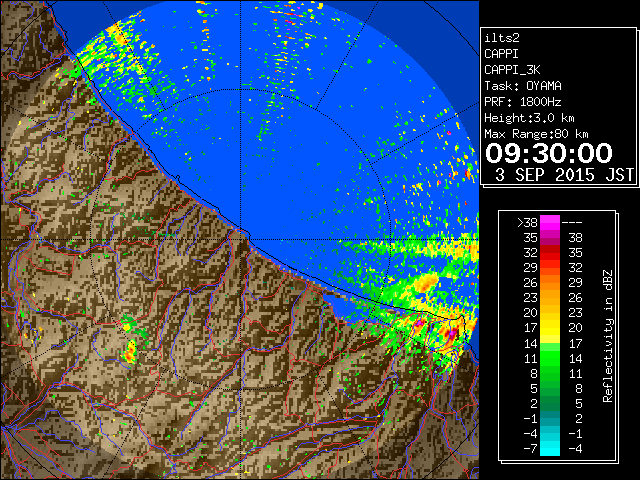Screen dimensions: 640x480
Task: Pick the yellow swatch between 20 and 23
Action: (x=550, y=313)
